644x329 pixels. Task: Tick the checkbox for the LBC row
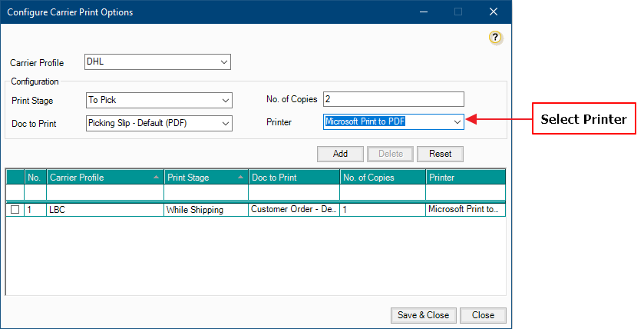tap(15, 209)
